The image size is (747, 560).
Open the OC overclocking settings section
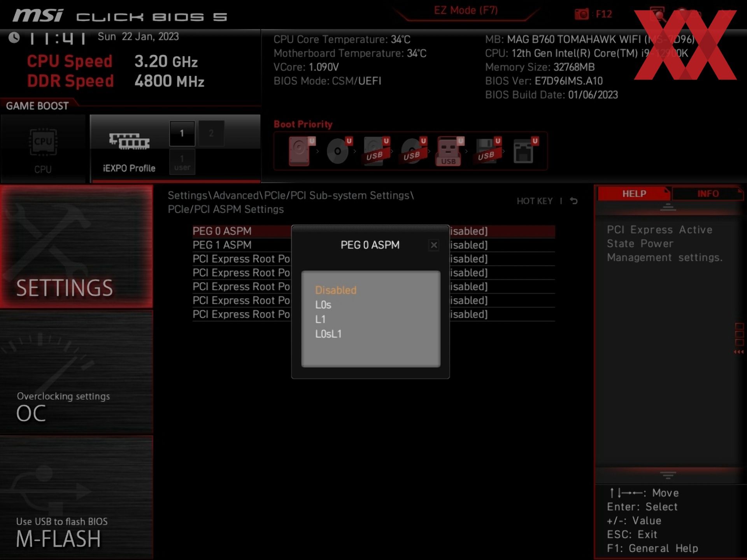click(x=76, y=372)
